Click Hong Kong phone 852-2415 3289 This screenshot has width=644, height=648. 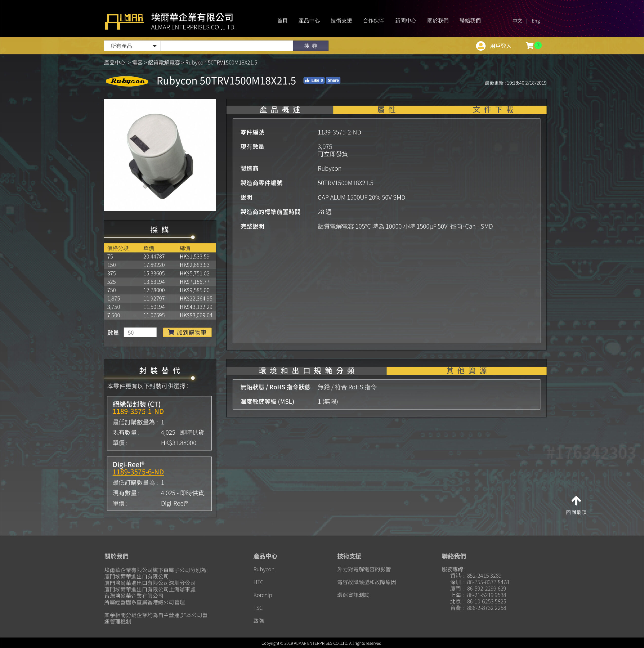484,576
